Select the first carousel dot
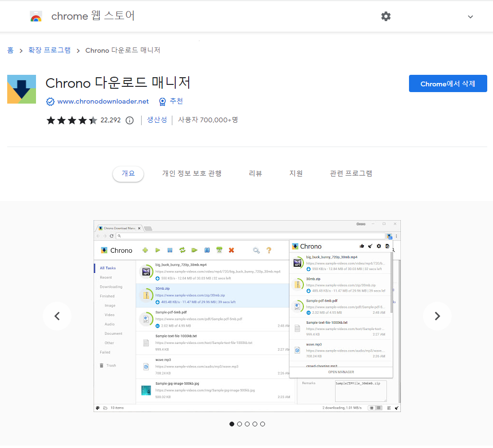The image size is (493, 448). pos(232,424)
